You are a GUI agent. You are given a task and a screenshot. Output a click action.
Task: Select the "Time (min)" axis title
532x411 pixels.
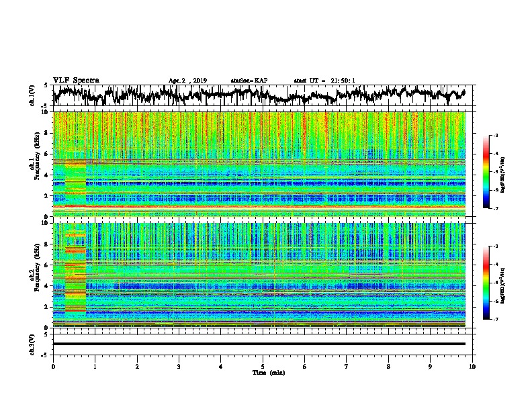[x=269, y=373]
